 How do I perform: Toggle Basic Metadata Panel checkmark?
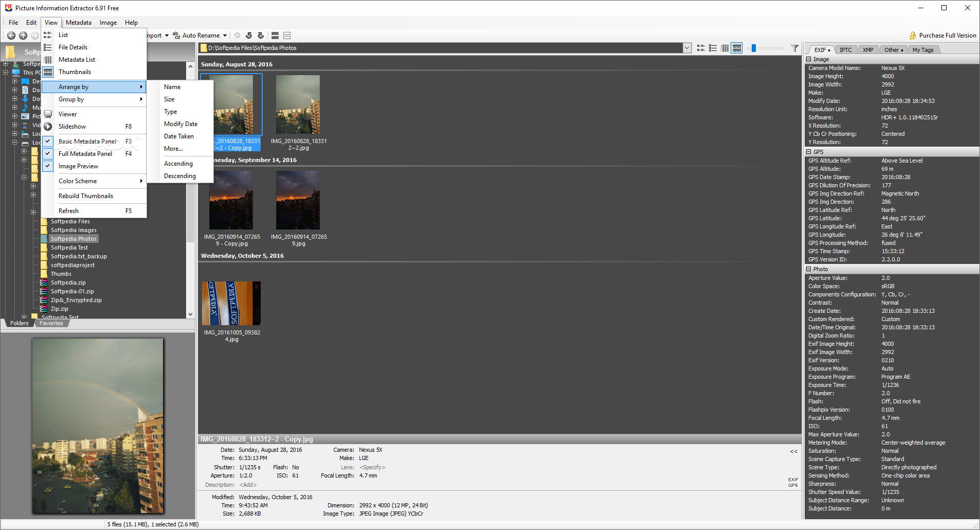48,141
